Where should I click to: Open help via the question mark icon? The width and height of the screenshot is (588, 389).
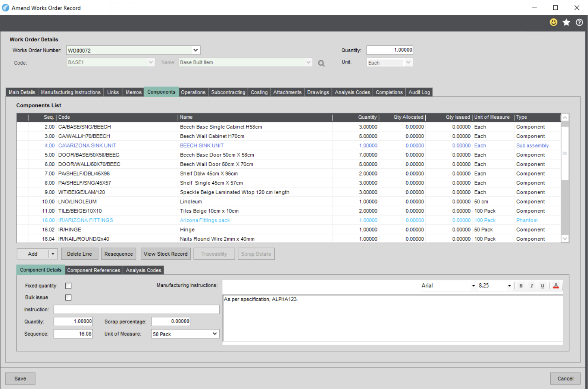pyautogui.click(x=579, y=22)
